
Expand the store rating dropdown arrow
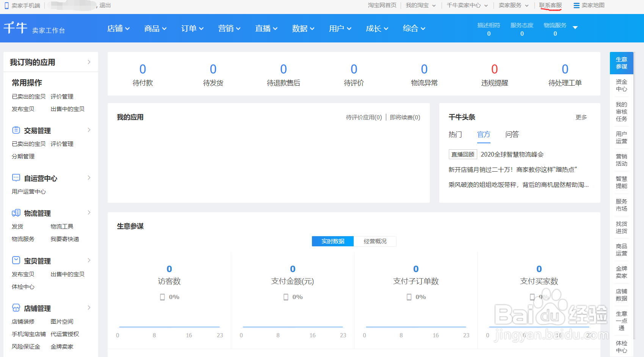575,27
